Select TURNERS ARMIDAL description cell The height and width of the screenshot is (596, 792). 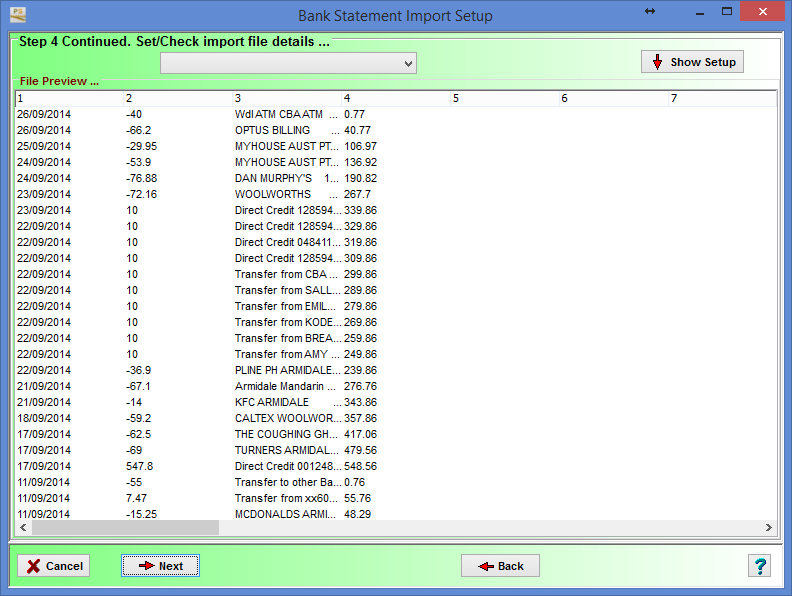286,451
